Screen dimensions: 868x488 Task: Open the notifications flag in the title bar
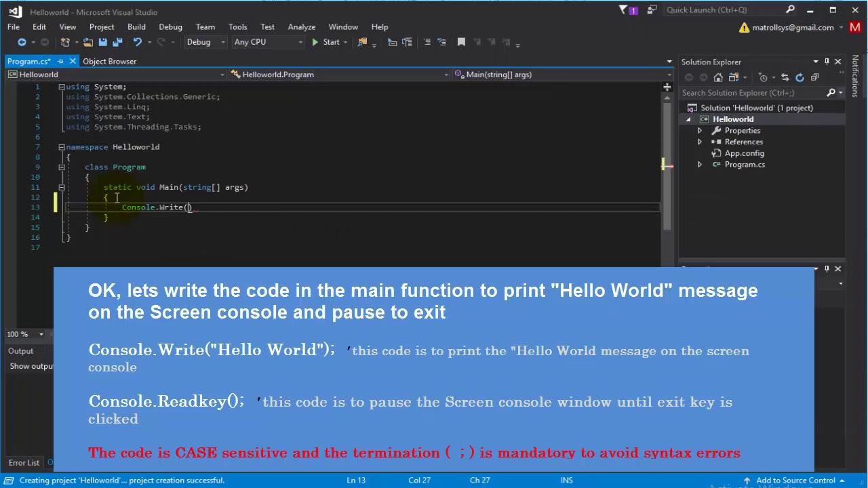tap(628, 10)
